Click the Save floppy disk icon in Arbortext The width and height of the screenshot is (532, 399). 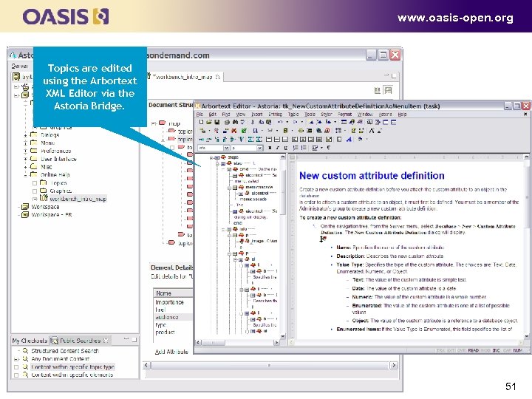coord(216,122)
